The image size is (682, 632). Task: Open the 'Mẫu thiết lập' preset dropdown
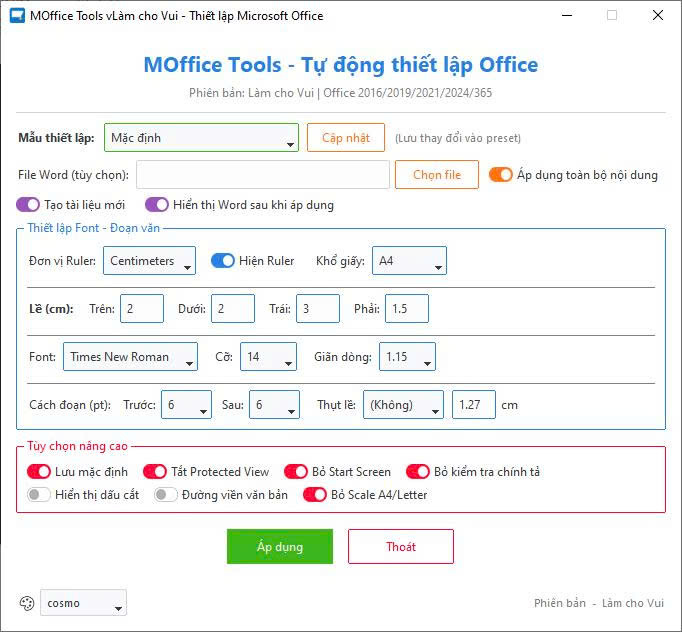[x=201, y=138]
